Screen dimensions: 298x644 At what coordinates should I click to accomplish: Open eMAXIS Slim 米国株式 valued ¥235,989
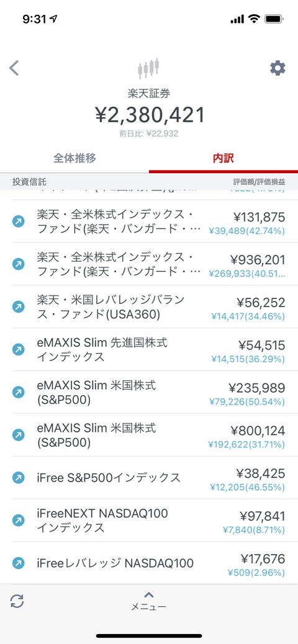tap(149, 392)
